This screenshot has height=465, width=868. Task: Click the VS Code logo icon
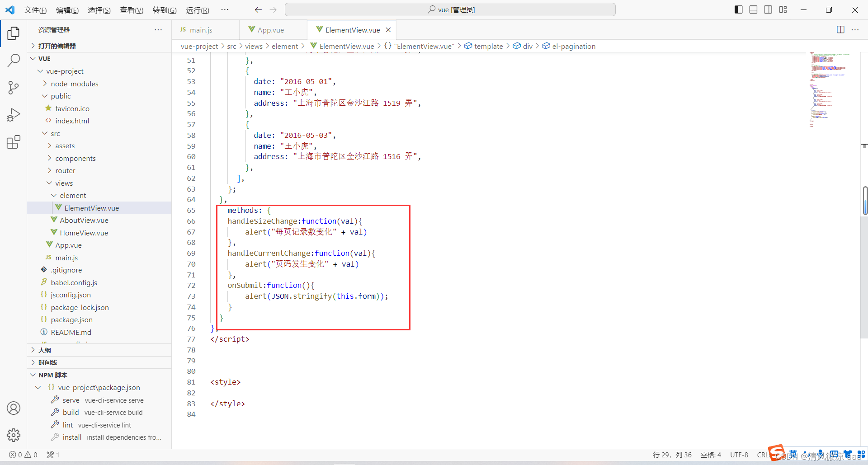click(10, 9)
